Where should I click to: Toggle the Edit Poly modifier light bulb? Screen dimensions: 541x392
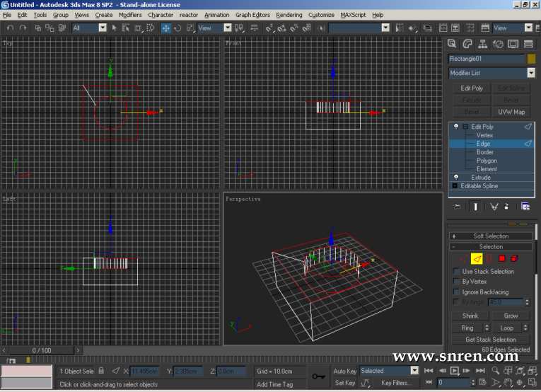pyautogui.click(x=455, y=127)
